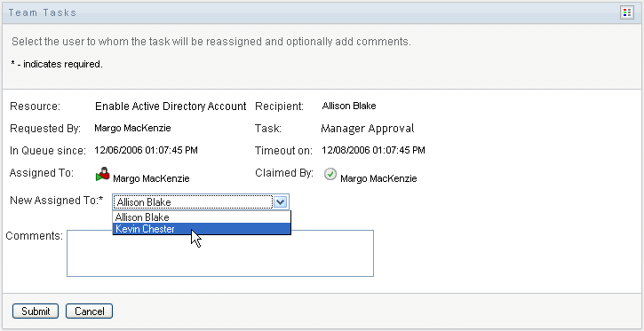Viewport: 644px width, 331px height.
Task: Focus the Comments text area
Action: click(x=220, y=253)
